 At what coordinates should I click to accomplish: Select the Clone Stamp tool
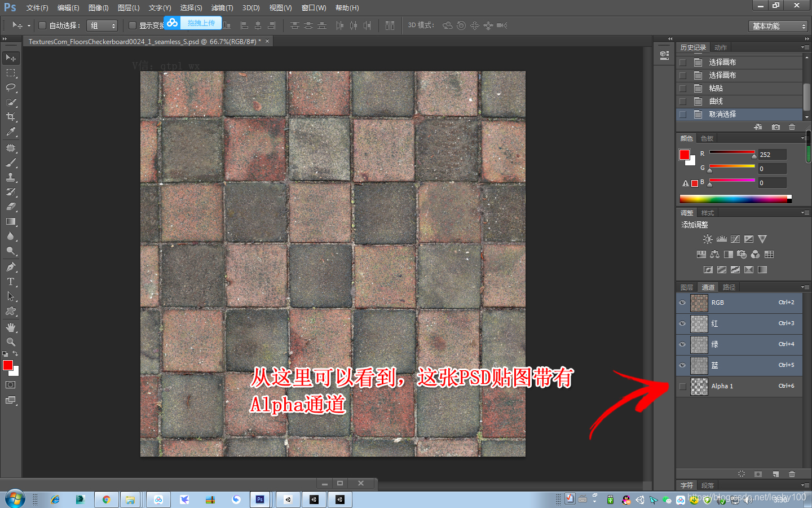[11, 177]
